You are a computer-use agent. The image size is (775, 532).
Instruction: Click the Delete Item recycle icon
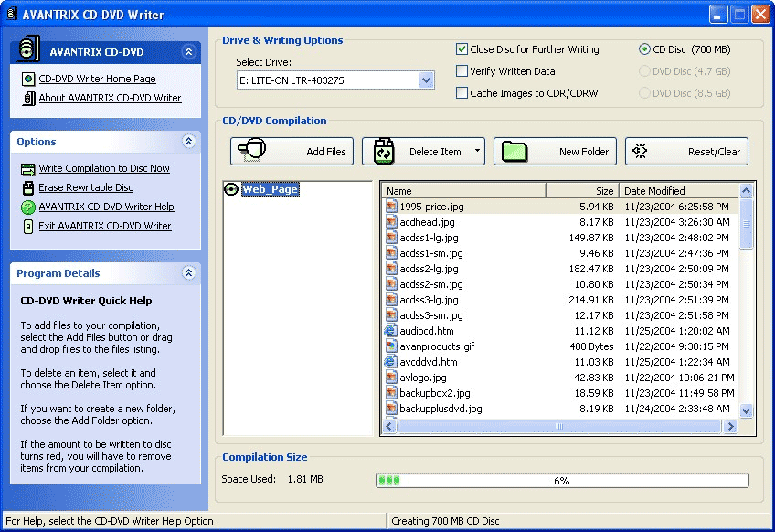point(385,152)
